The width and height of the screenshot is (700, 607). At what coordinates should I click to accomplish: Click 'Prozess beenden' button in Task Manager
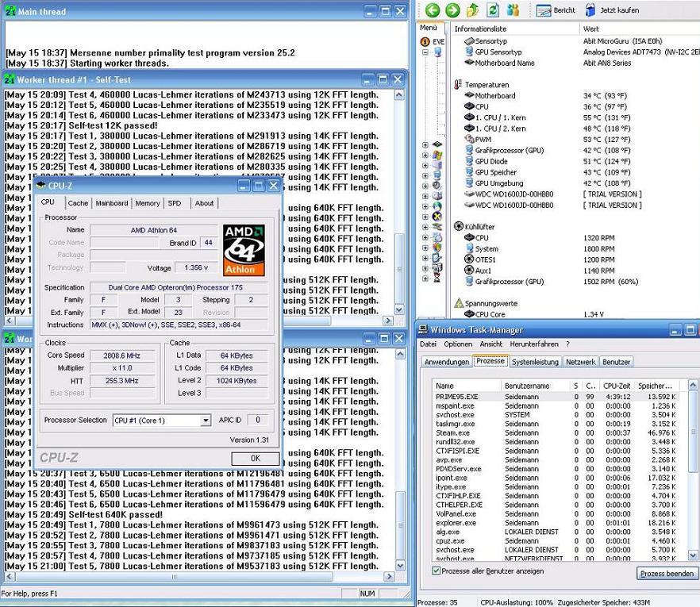667,574
